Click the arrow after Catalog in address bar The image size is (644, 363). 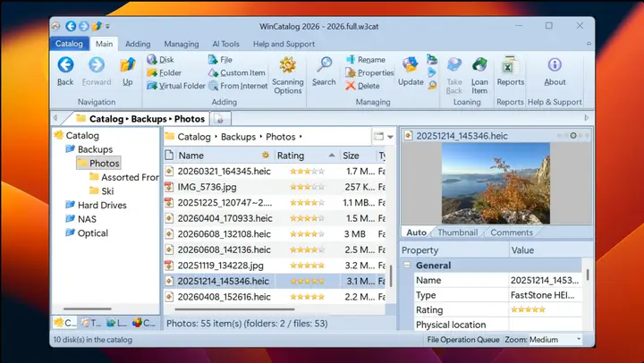[216, 137]
